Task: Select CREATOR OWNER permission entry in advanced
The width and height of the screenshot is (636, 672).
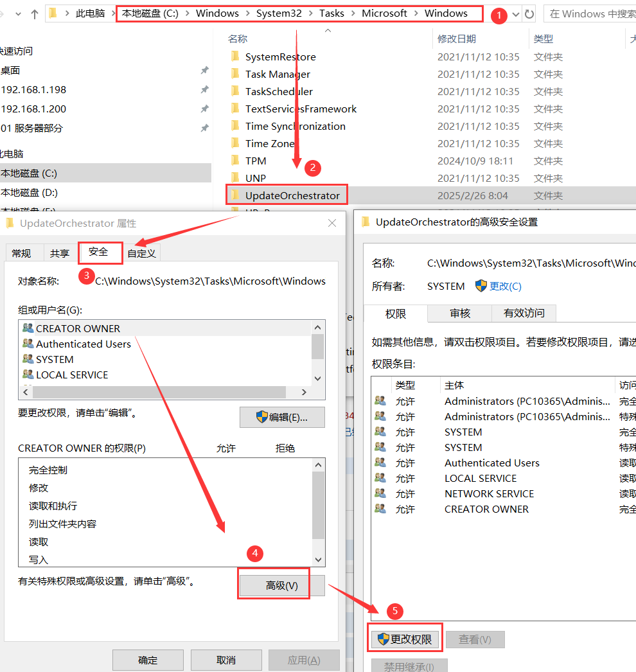Action: click(504, 509)
